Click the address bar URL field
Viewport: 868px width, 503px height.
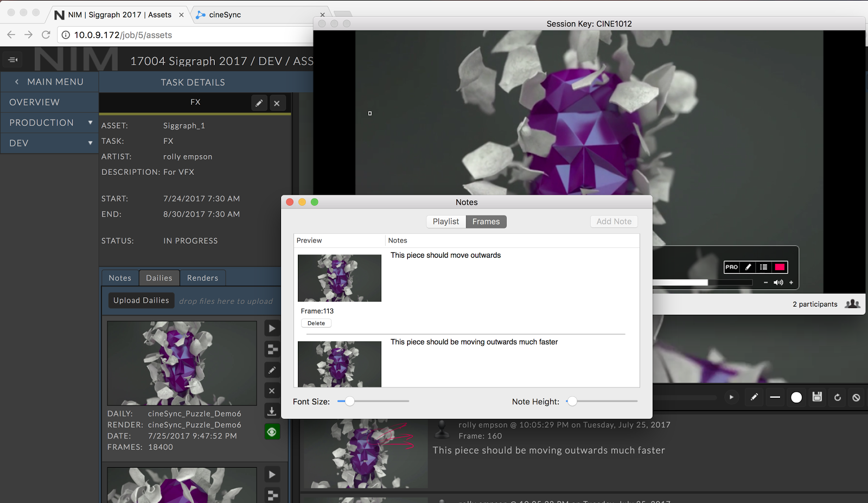coord(184,35)
